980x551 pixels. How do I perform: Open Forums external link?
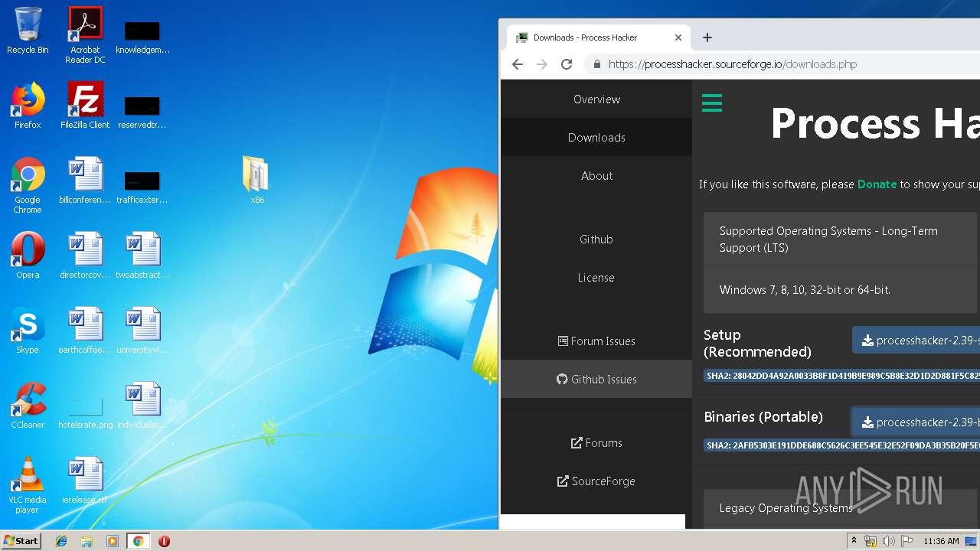click(x=596, y=442)
